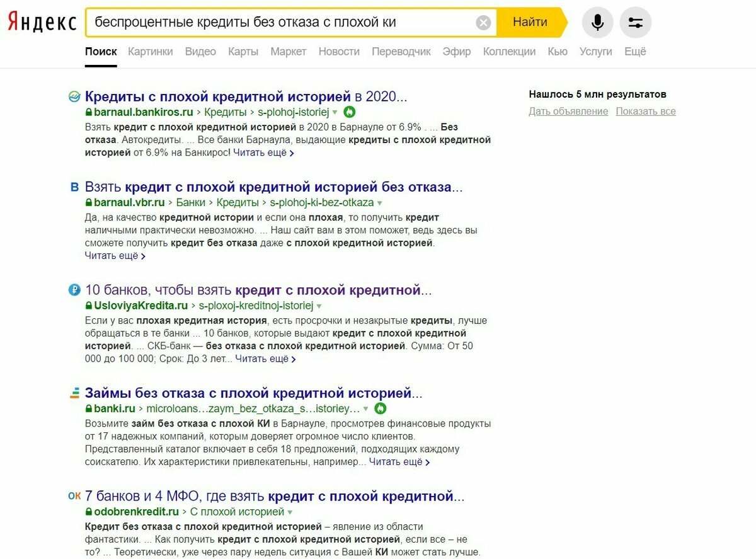The height and width of the screenshot is (559, 756).
Task: Open the Кью tab
Action: pyautogui.click(x=558, y=52)
